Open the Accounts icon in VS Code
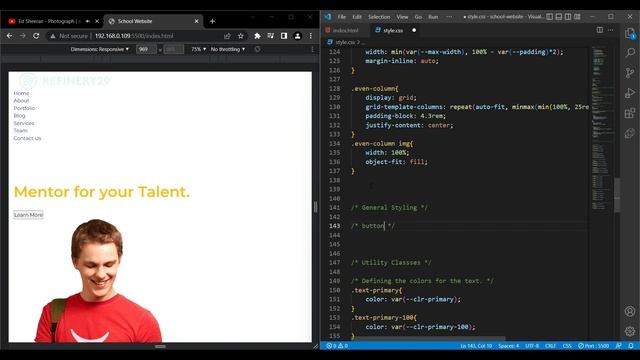The width and height of the screenshot is (640, 360). coord(630,311)
